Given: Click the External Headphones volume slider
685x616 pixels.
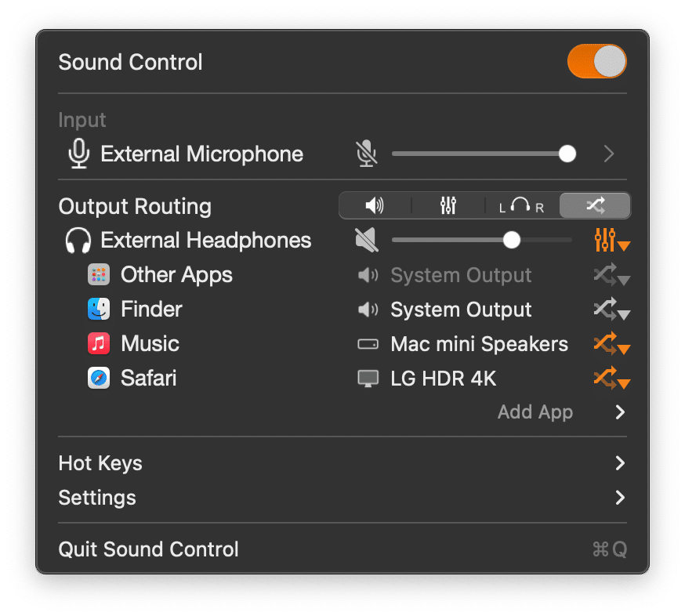Looking at the screenshot, I should click(482, 240).
